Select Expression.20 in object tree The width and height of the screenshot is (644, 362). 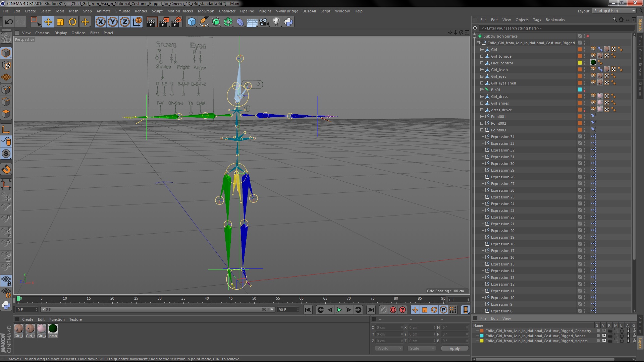coord(502,231)
